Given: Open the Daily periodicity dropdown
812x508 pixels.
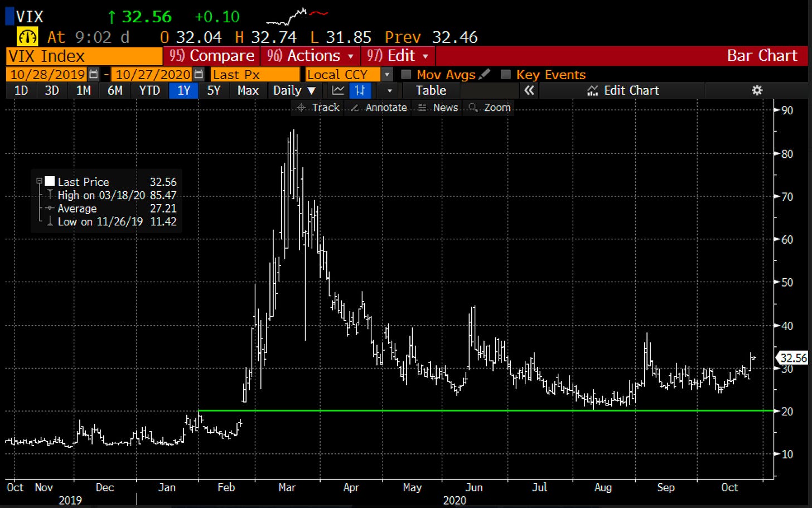Looking at the screenshot, I should 294,90.
